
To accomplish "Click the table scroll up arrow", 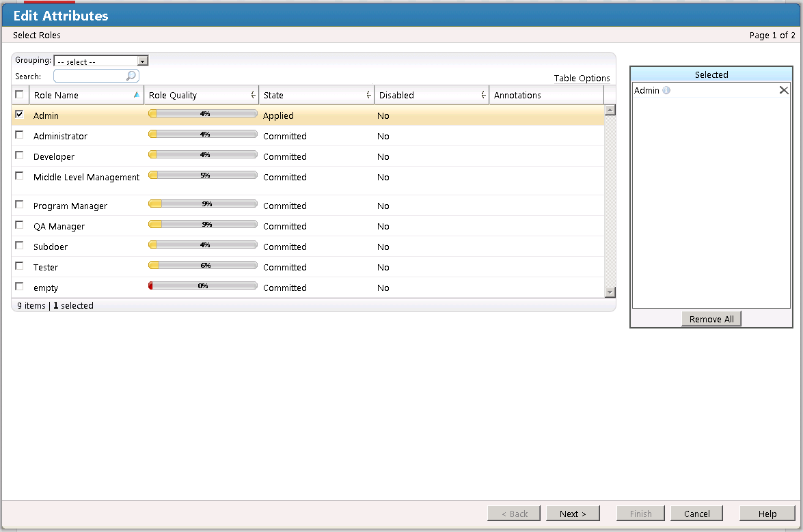I will 610,110.
